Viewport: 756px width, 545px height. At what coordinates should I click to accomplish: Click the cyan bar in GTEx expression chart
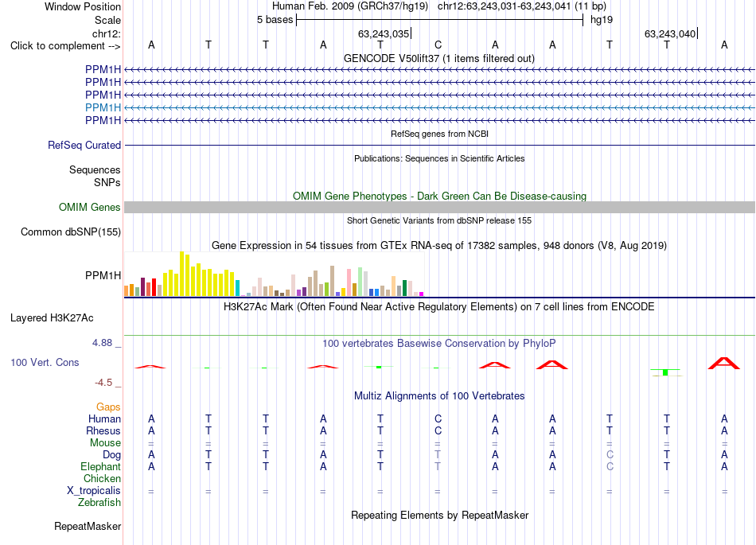[x=237, y=288]
